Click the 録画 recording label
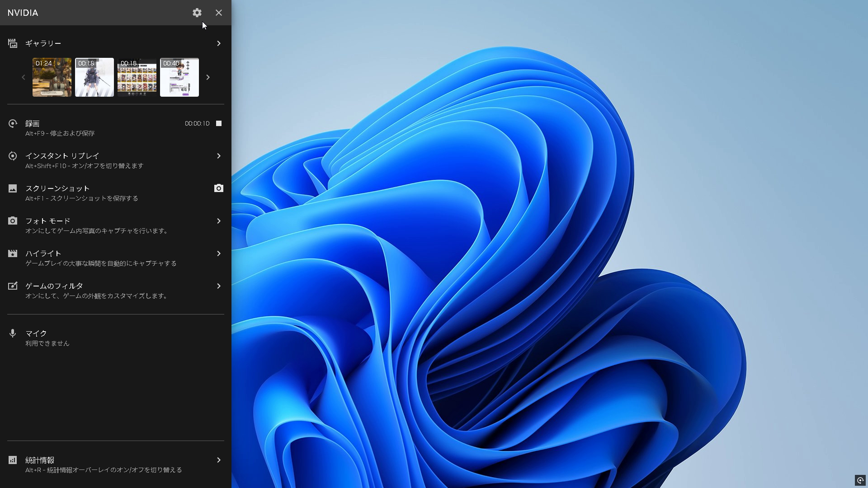The width and height of the screenshot is (868, 488). click(x=33, y=123)
